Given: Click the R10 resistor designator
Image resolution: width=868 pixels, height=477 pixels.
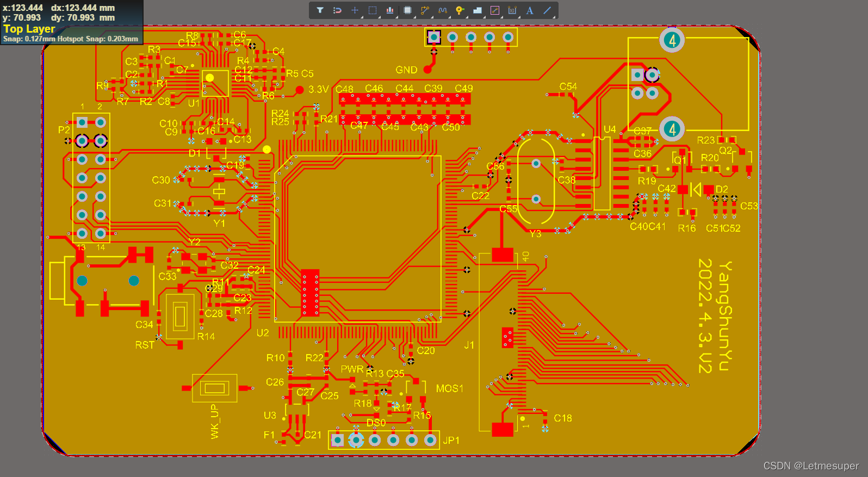Looking at the screenshot, I should point(275,358).
